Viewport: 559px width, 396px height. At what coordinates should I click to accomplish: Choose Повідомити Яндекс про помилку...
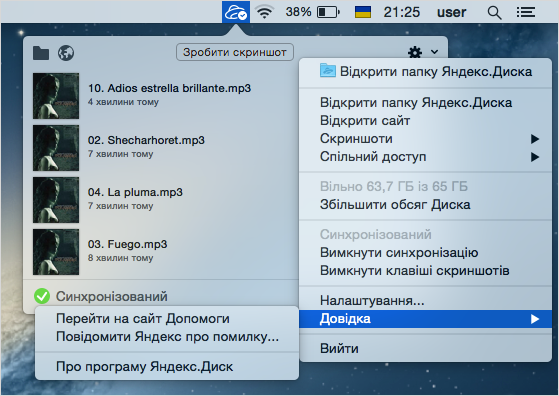[167, 337]
